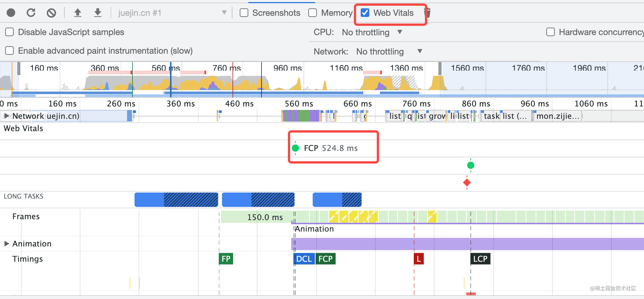Click the load profile upload icon
Viewport: 644px width, 299px height.
[x=77, y=13]
